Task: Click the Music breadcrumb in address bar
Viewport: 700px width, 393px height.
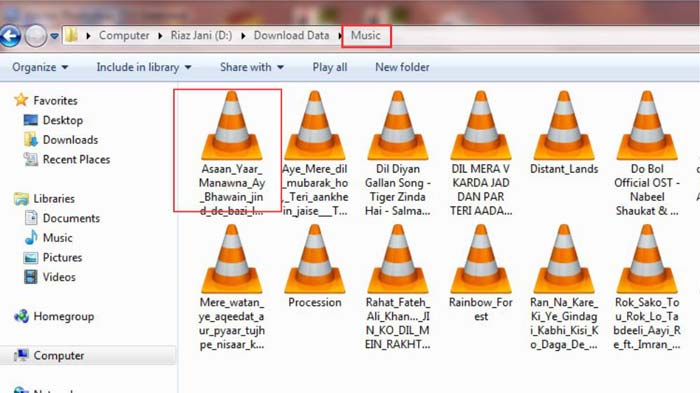Action: pyautogui.click(x=366, y=35)
